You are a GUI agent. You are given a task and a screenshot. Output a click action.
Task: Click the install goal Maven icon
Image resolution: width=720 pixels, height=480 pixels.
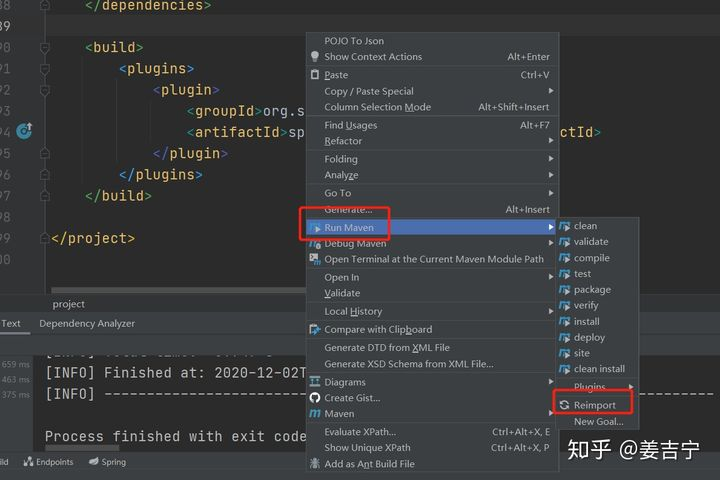click(564, 322)
